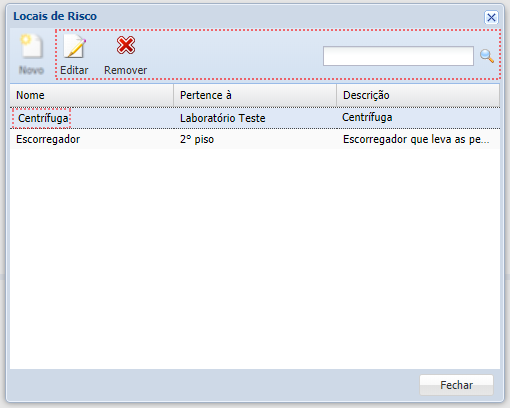Sort by the Pertence à column header
This screenshot has width=510, height=408.
(255, 95)
